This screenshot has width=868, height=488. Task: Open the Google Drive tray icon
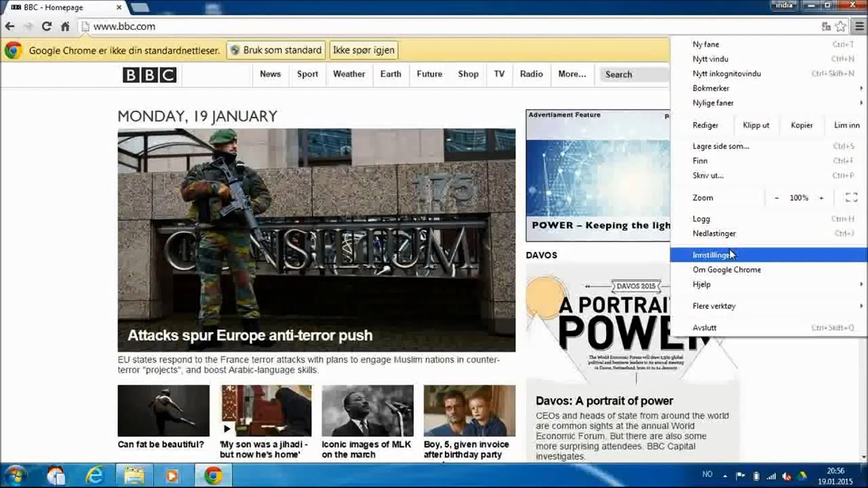803,476
